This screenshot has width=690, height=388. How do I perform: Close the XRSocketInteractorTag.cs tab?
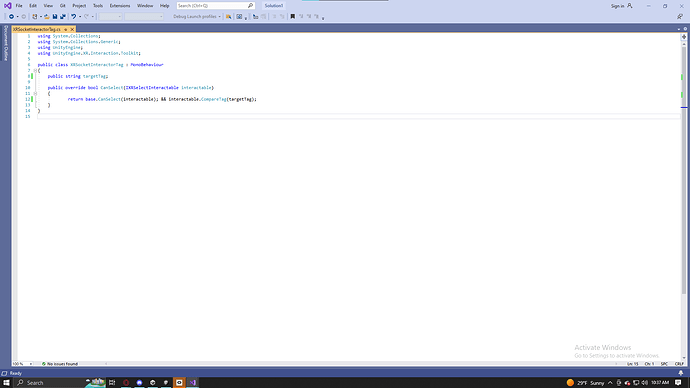73,29
